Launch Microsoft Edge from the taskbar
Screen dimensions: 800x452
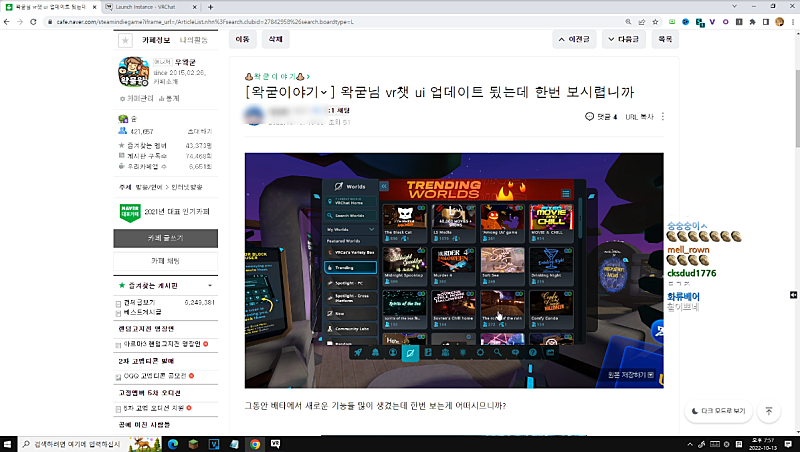[172, 444]
